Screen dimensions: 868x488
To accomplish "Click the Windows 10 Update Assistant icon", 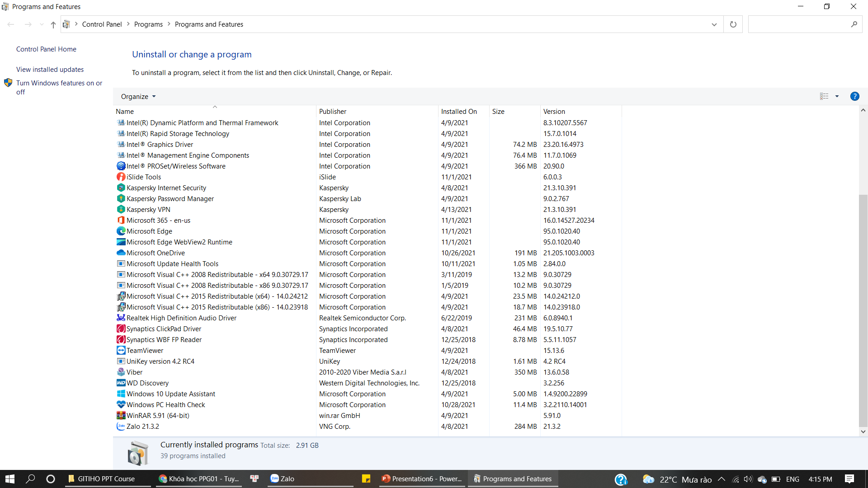I will point(121,394).
